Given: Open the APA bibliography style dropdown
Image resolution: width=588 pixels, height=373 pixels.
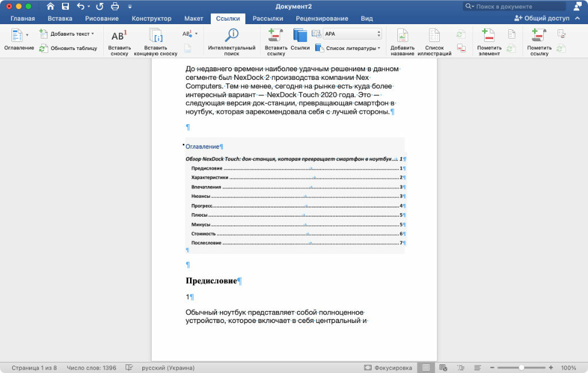Looking at the screenshot, I should [353, 34].
